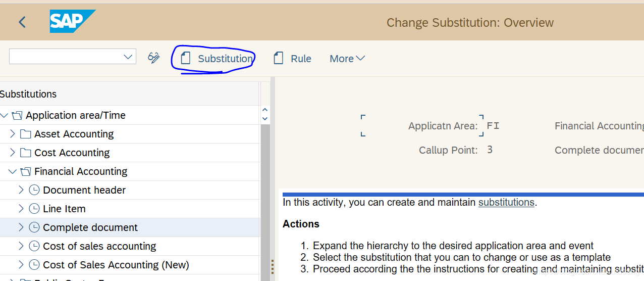Click the Applicatn Area value FI

pyautogui.click(x=493, y=126)
